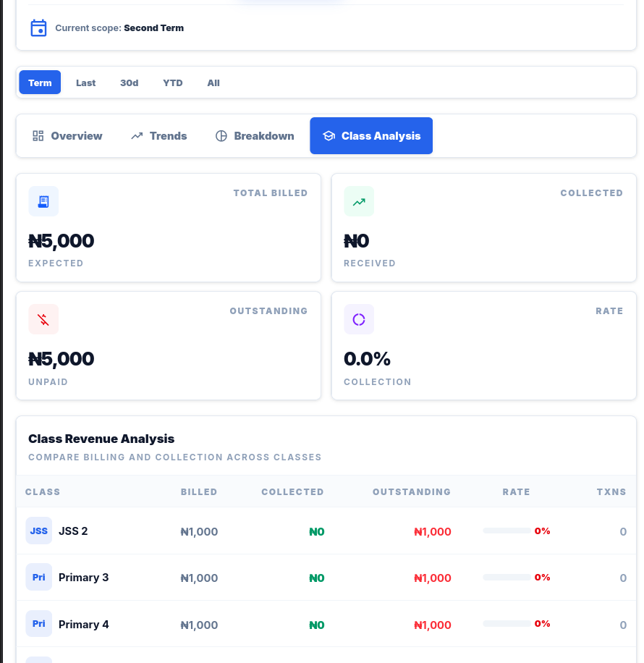Switch to the Trends tab

point(159,136)
